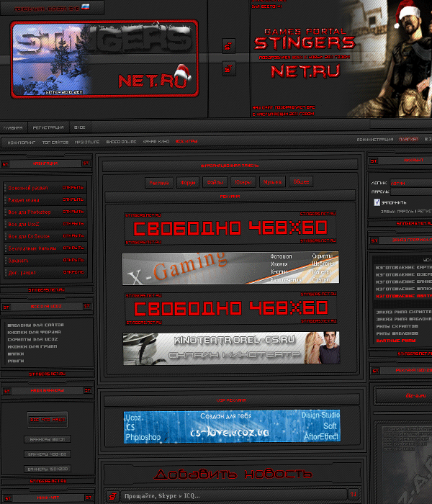This screenshot has width=432, height=504.
Task: Click the right ST icon in the Навигация header
Action: [x=86, y=163]
